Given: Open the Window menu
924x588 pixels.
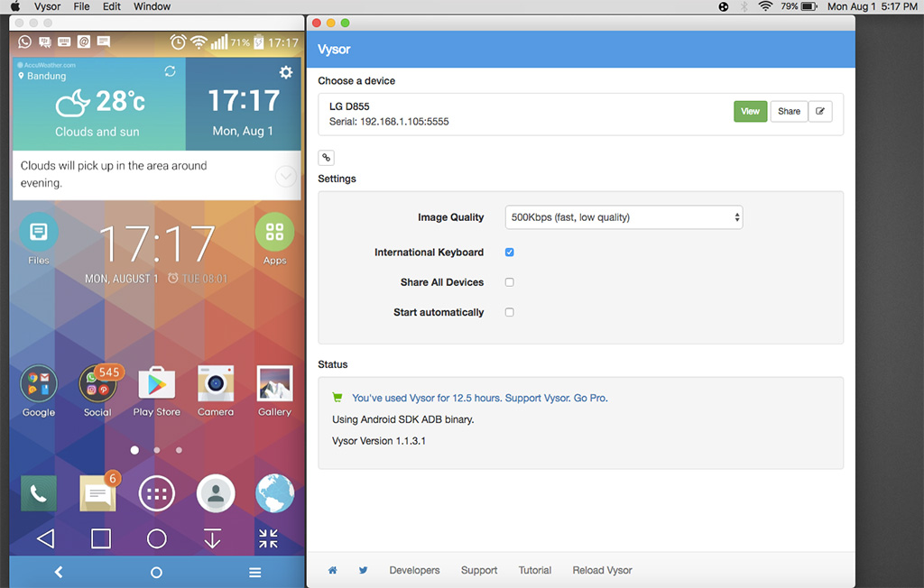Looking at the screenshot, I should click(152, 6).
